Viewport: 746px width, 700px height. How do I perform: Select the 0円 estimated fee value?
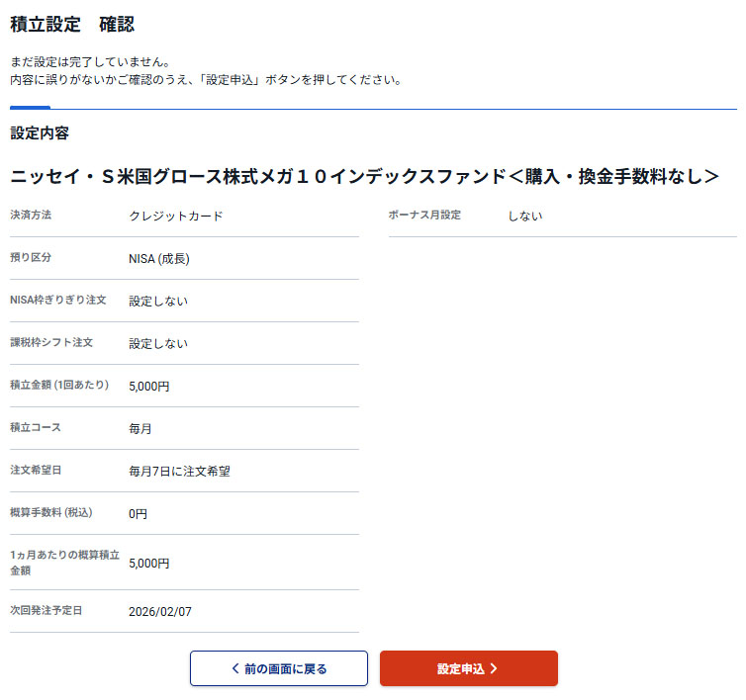(x=138, y=514)
